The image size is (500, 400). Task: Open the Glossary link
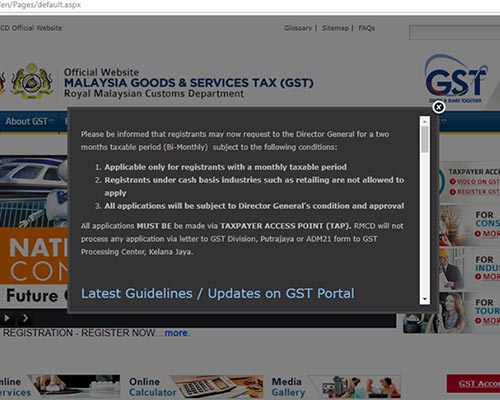pyautogui.click(x=298, y=28)
